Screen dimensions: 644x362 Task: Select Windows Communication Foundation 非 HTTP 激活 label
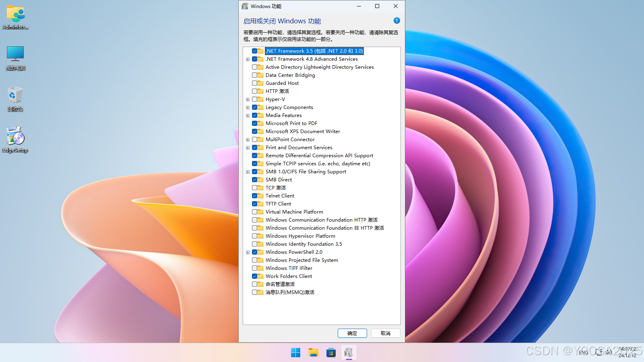(325, 228)
